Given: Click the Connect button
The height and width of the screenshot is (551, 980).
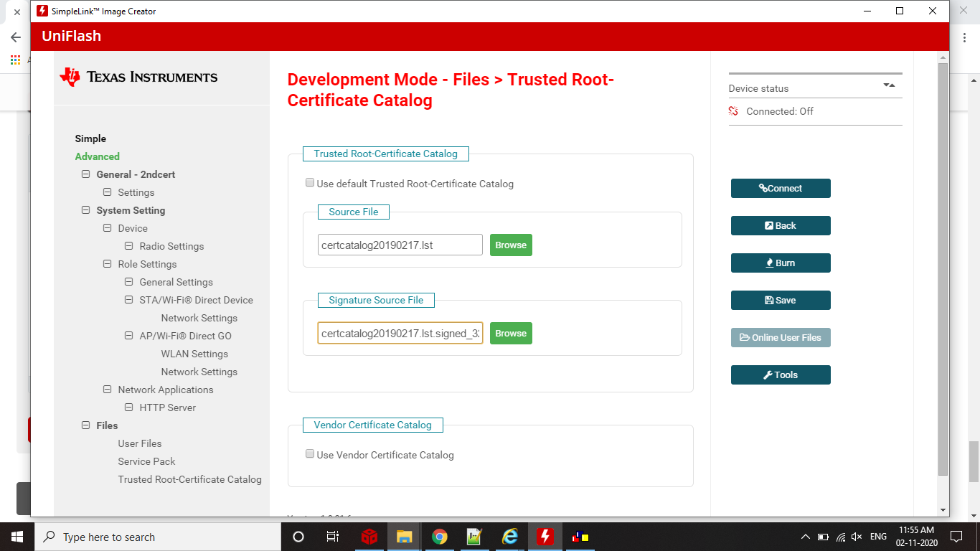Looking at the screenshot, I should click(781, 188).
